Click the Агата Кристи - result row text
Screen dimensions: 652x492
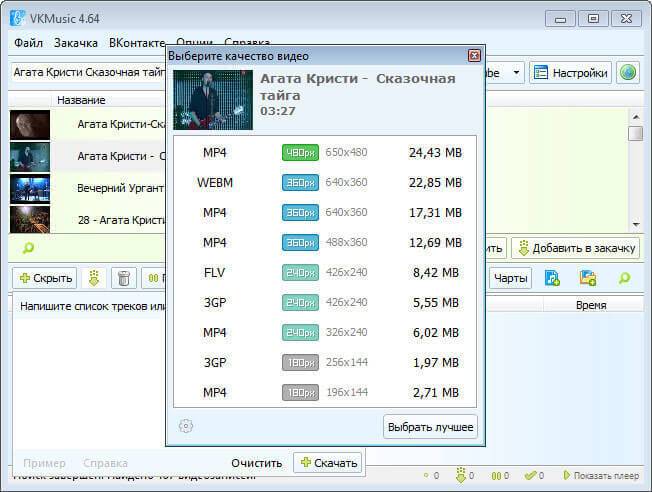point(121,156)
